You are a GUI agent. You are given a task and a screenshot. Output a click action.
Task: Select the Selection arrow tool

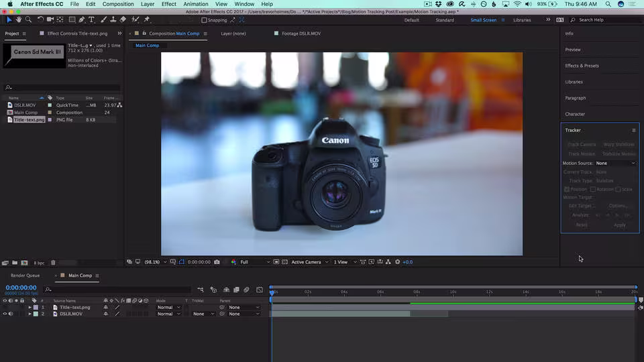tap(9, 19)
